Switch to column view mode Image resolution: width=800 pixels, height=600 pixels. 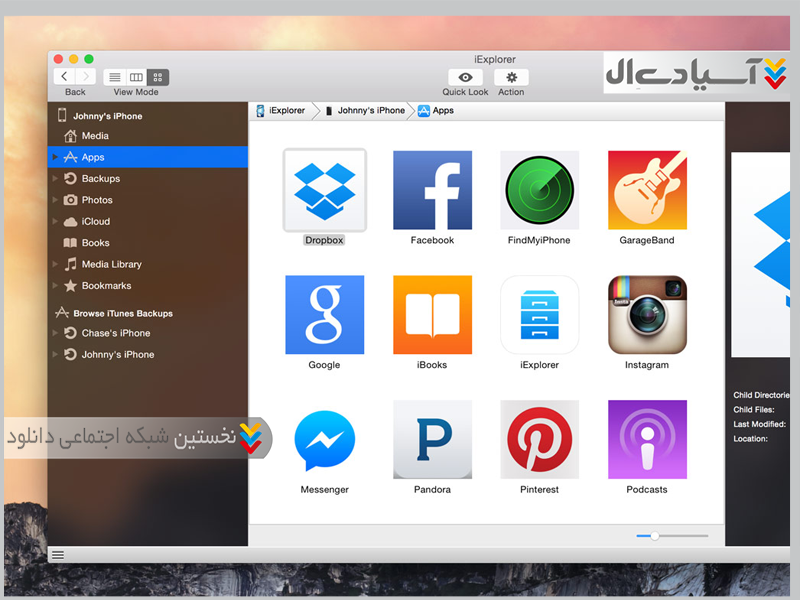click(x=136, y=77)
